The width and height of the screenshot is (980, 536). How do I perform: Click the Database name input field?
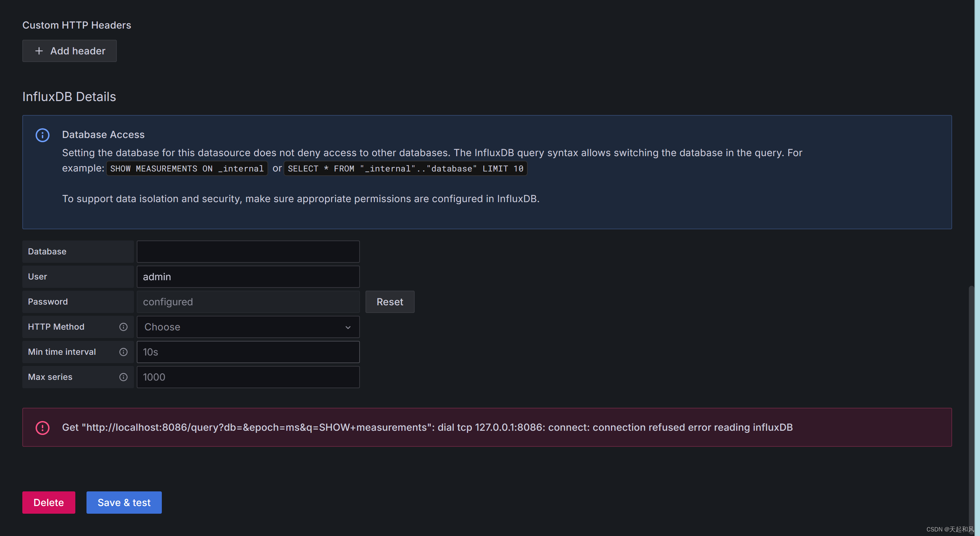pos(248,251)
